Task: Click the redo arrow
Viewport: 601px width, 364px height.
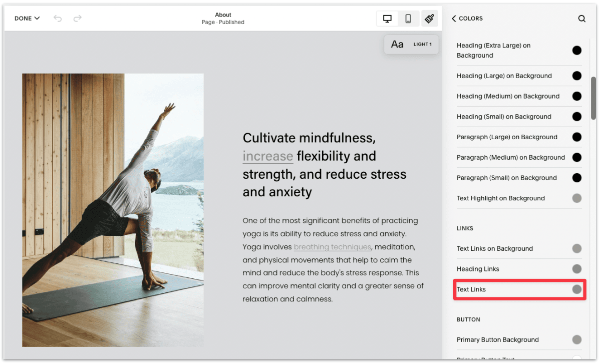Action: 77,18
